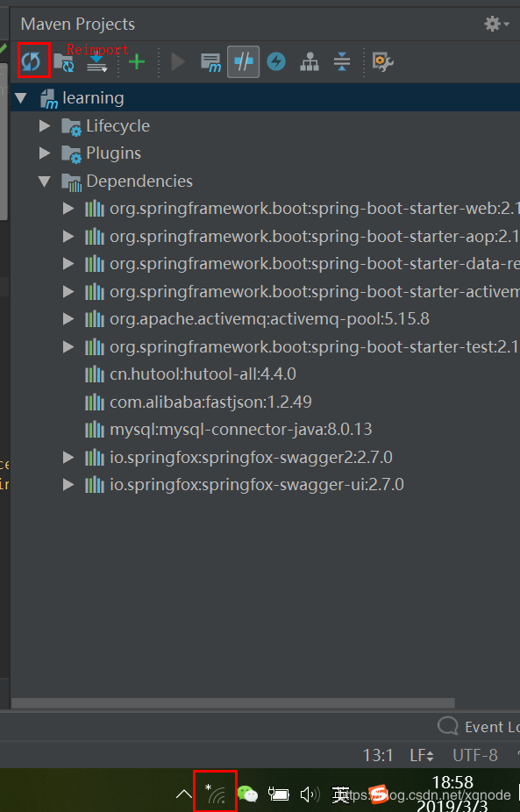Click the horizontal scrollbar of Maven panel
Viewport: 520px width, 812px height.
pyautogui.click(x=233, y=702)
